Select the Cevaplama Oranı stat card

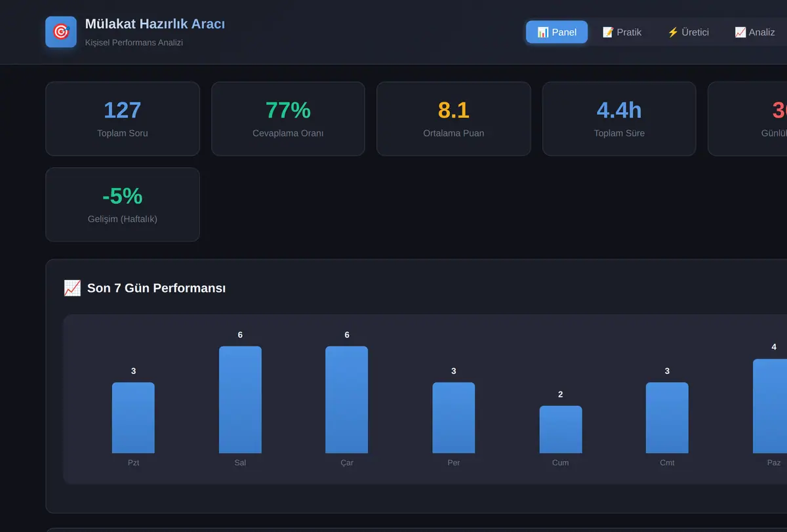[288, 119]
